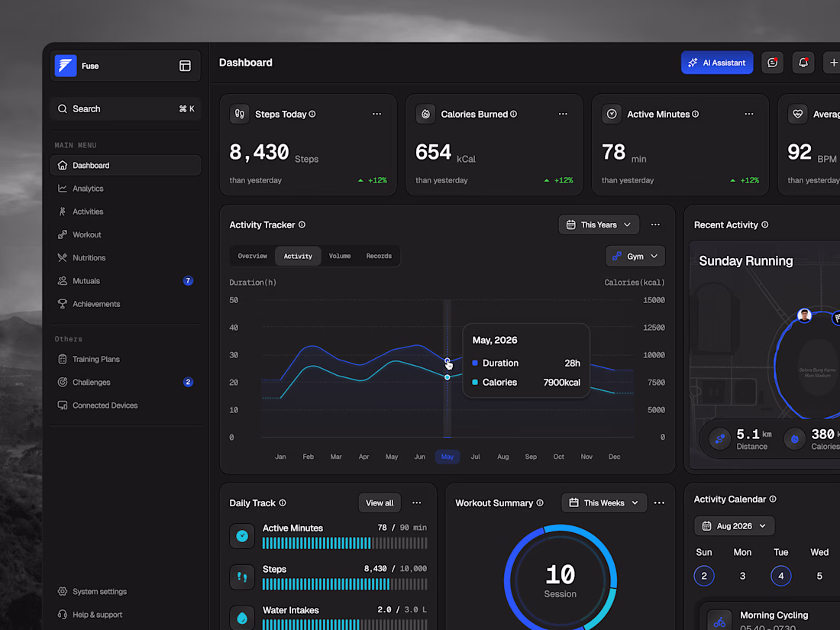This screenshot has width=840, height=630.
Task: Click the Active Minutes progress bar
Action: click(344, 543)
